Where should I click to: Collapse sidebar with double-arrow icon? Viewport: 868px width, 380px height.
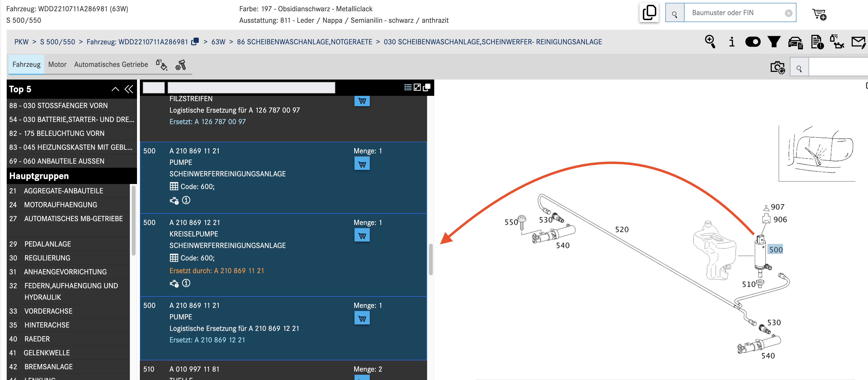tap(129, 89)
